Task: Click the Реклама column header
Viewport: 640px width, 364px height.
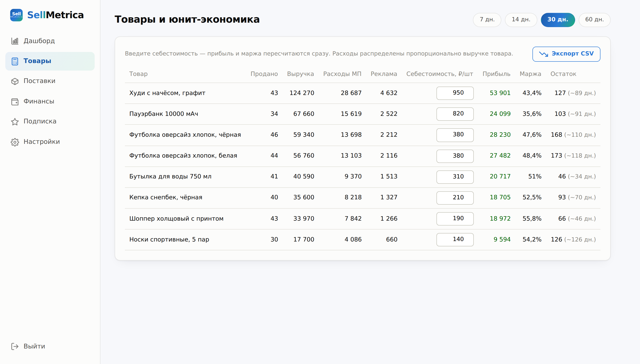Action: 384,74
